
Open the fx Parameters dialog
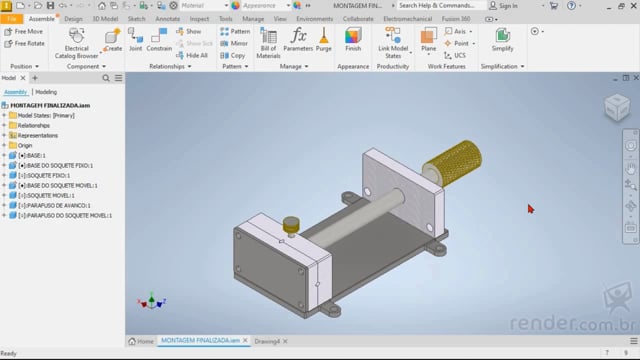pyautogui.click(x=298, y=40)
